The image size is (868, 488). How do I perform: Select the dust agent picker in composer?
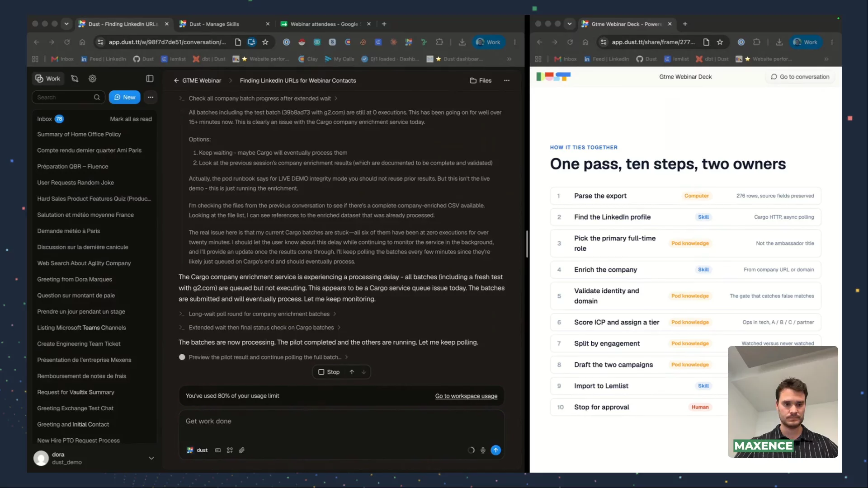coord(197,450)
